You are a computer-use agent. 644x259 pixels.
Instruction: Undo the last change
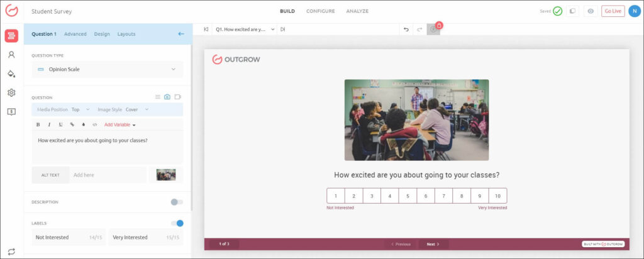tap(406, 30)
